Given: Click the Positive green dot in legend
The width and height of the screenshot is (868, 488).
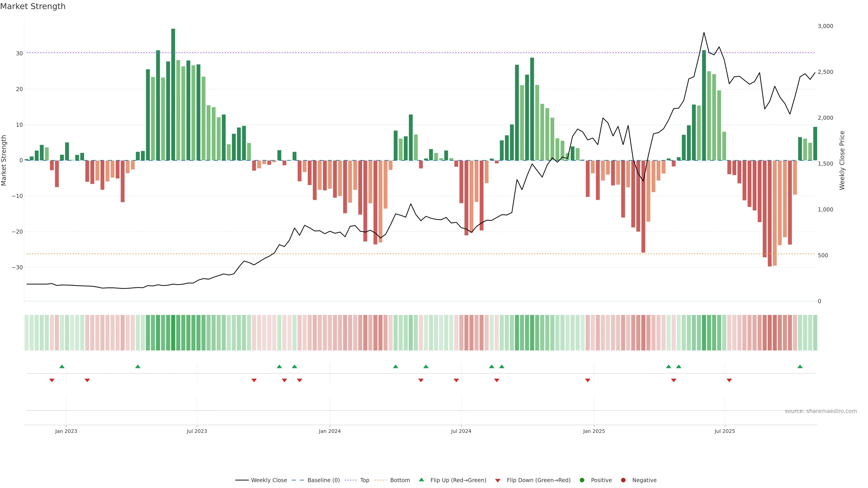Looking at the screenshot, I should 582,480.
